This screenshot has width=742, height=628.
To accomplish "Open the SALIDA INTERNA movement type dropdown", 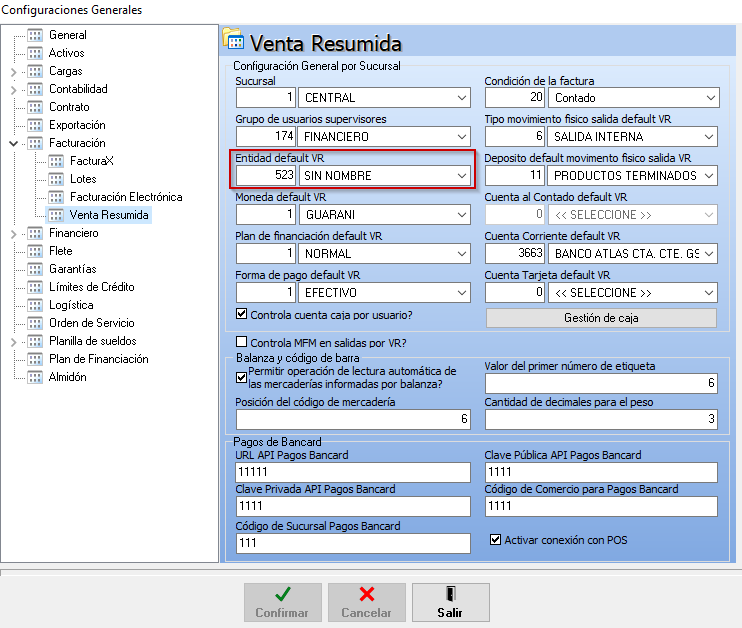I will pos(709,137).
